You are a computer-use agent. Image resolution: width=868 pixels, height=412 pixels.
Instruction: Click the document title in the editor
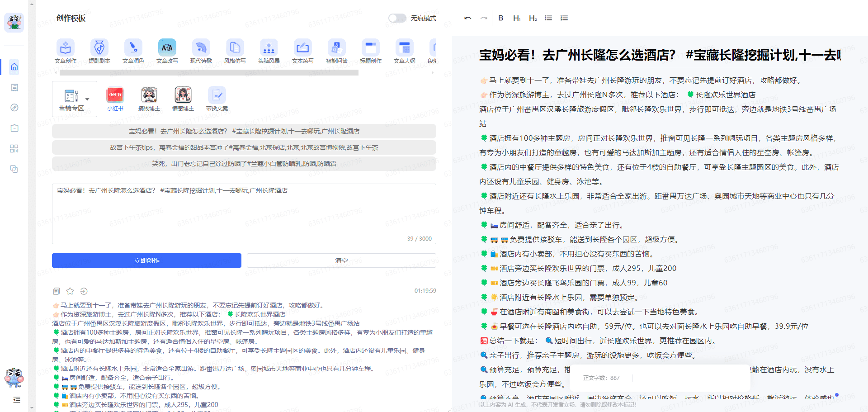(660, 55)
